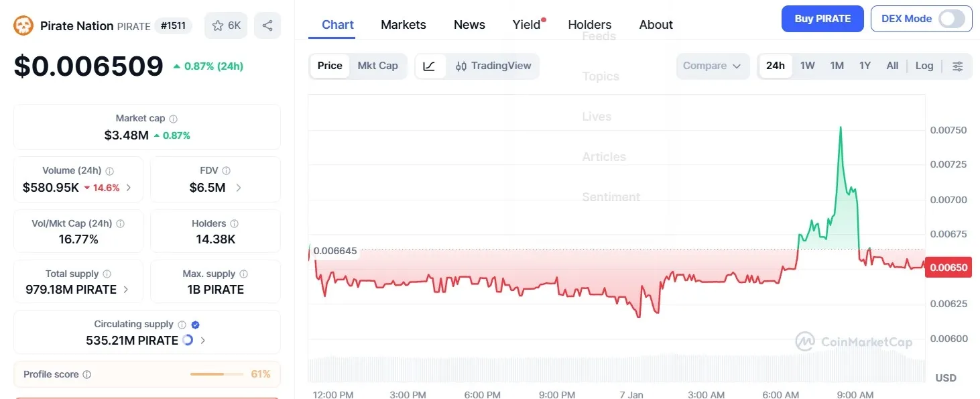Open TradingView candlestick chart
The width and height of the screenshot is (980, 399).
(x=493, y=66)
